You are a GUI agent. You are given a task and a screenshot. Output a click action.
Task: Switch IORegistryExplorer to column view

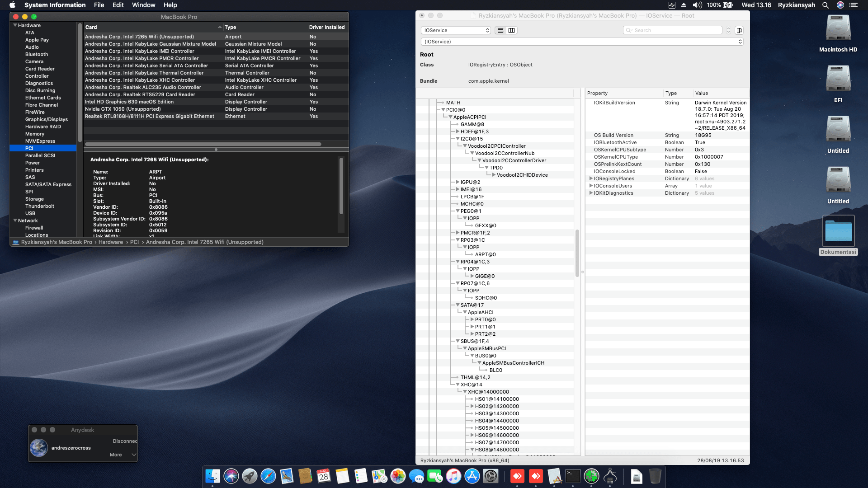(511, 30)
